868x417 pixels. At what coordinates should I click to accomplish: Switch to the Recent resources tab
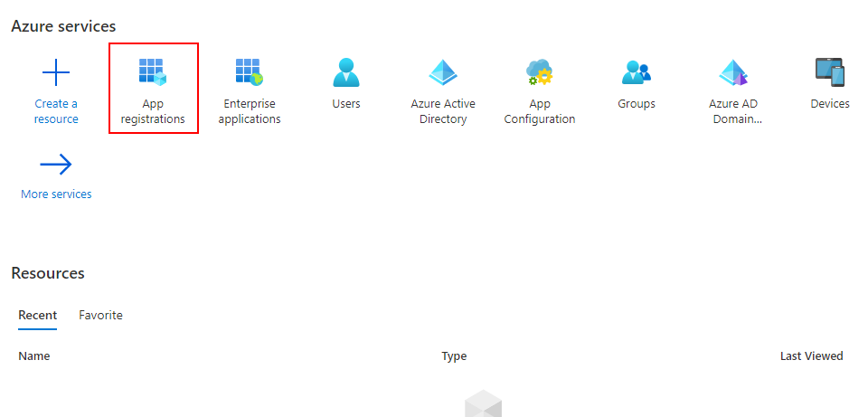point(38,315)
